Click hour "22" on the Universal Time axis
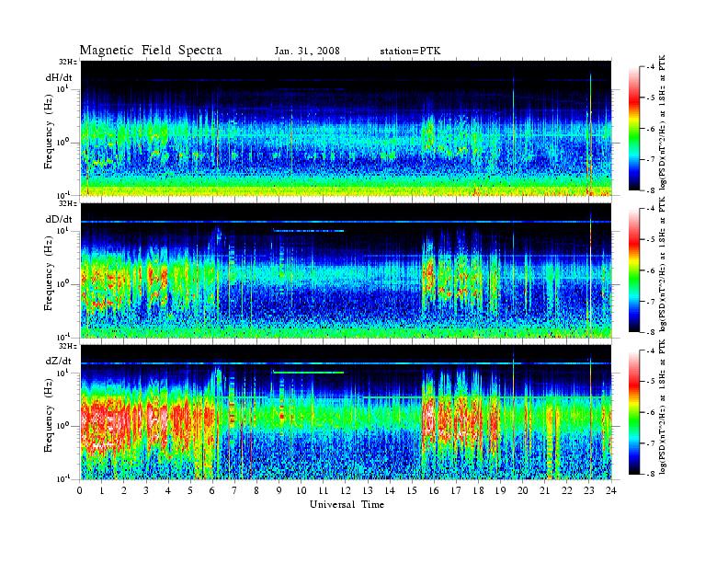The image size is (728, 563). pos(567,490)
